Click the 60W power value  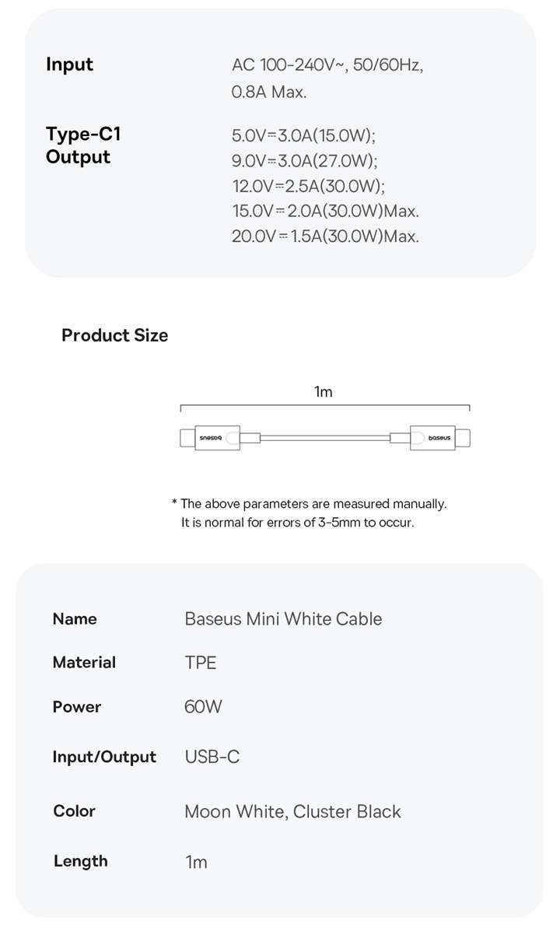(x=203, y=707)
